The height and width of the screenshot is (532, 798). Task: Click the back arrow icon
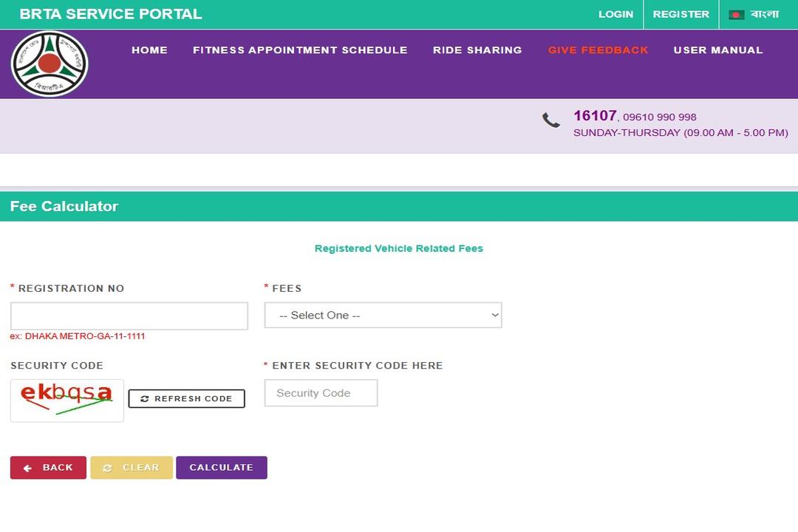tap(27, 468)
